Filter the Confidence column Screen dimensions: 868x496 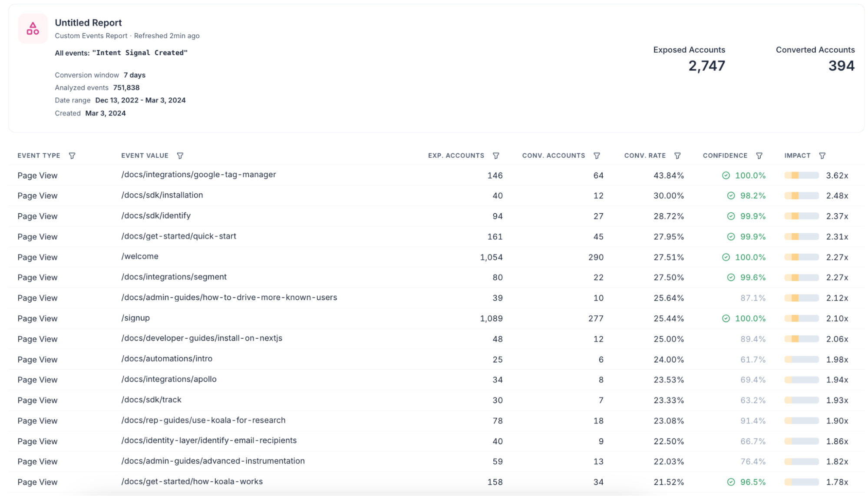coord(759,155)
